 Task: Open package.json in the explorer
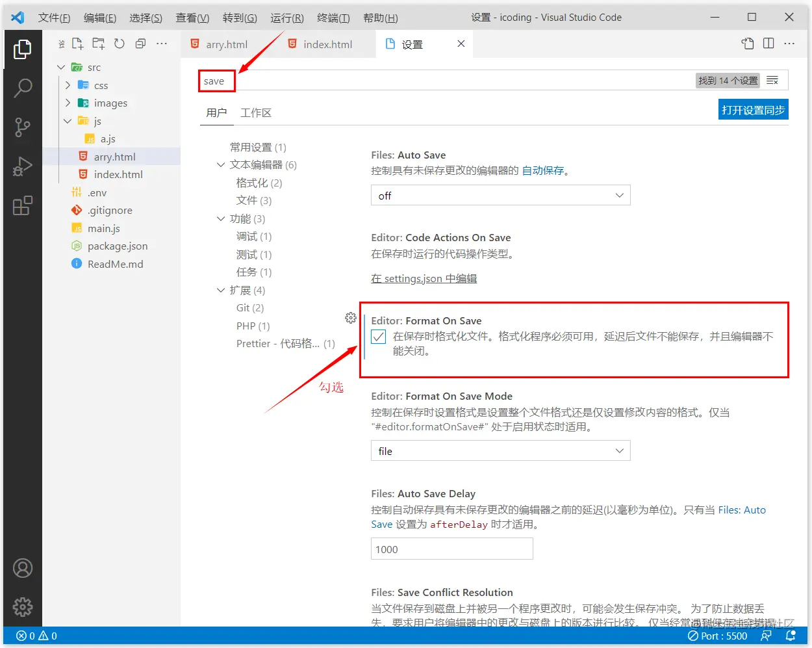[118, 246]
